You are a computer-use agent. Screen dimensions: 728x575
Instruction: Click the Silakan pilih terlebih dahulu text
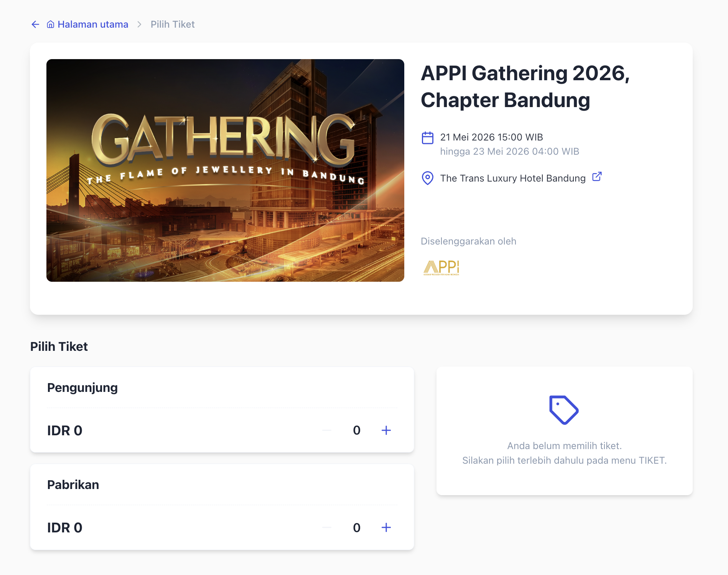565,460
